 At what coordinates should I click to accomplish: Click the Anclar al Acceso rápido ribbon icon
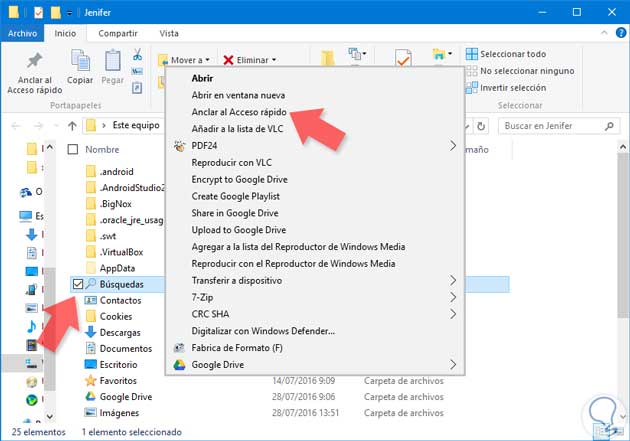coord(34,62)
